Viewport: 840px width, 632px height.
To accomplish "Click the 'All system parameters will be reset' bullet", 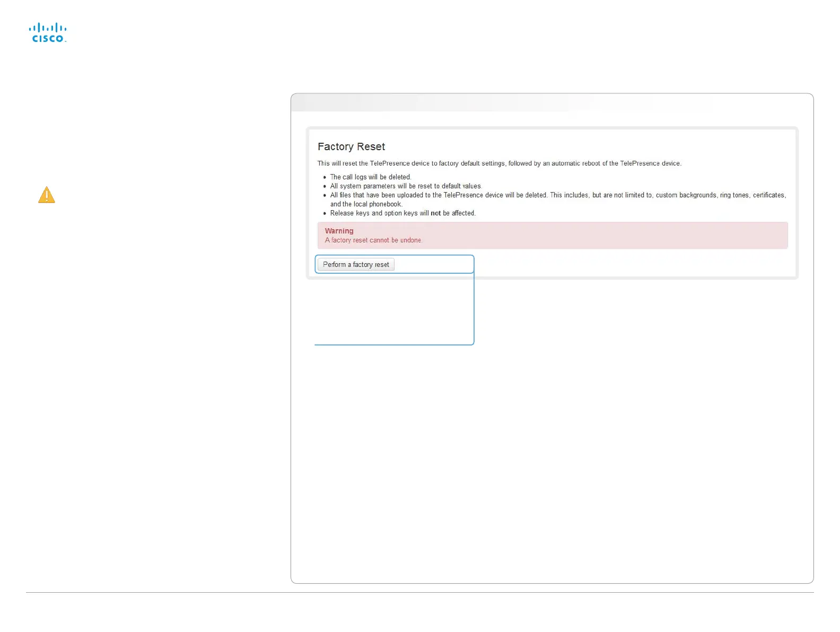I will point(406,186).
